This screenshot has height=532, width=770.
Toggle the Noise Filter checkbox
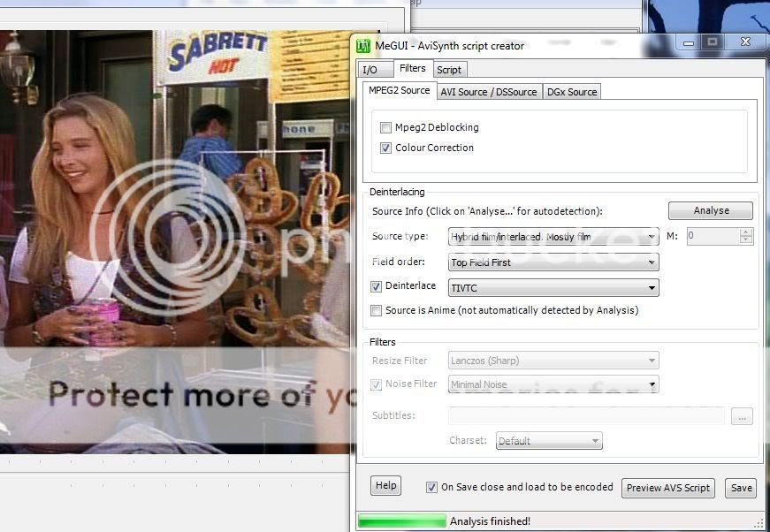tap(377, 384)
